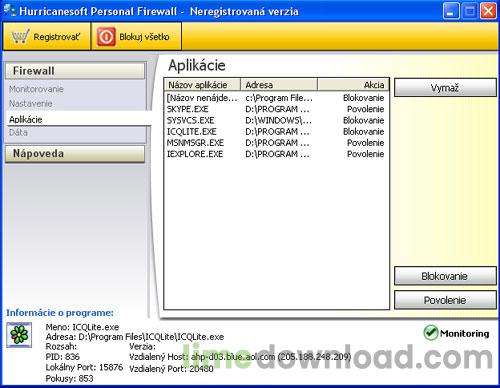This screenshot has width=500, height=388.
Task: Click the green Monitoring checkmark icon
Action: click(430, 333)
